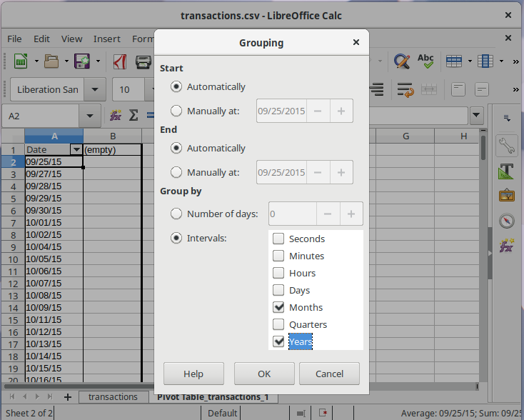Select Start 'Manually at' radio button

176,111
